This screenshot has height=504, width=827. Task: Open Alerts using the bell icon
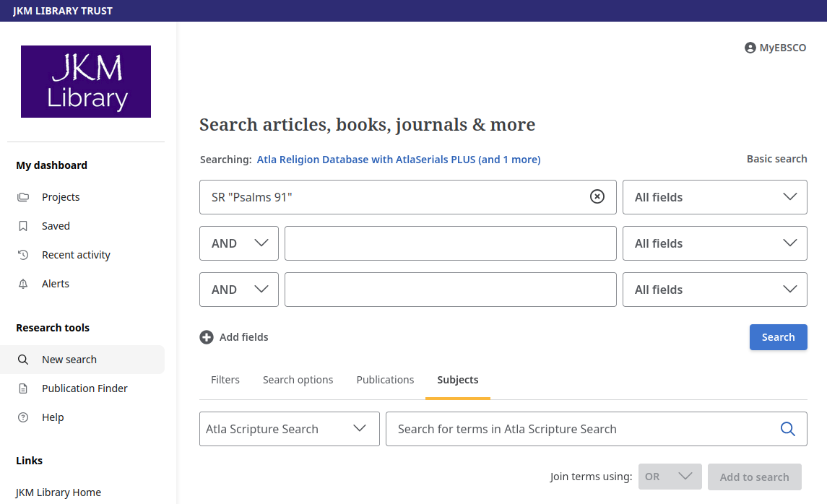[53, 283]
